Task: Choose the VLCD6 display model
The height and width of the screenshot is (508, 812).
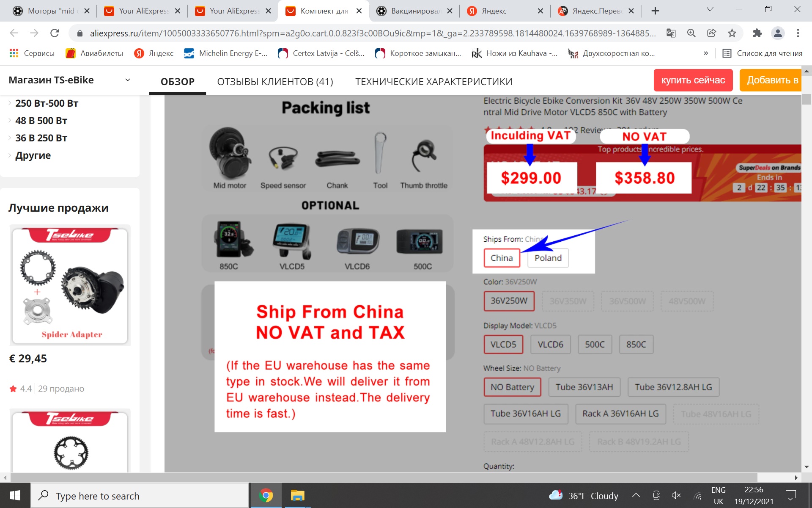Action: click(550, 345)
